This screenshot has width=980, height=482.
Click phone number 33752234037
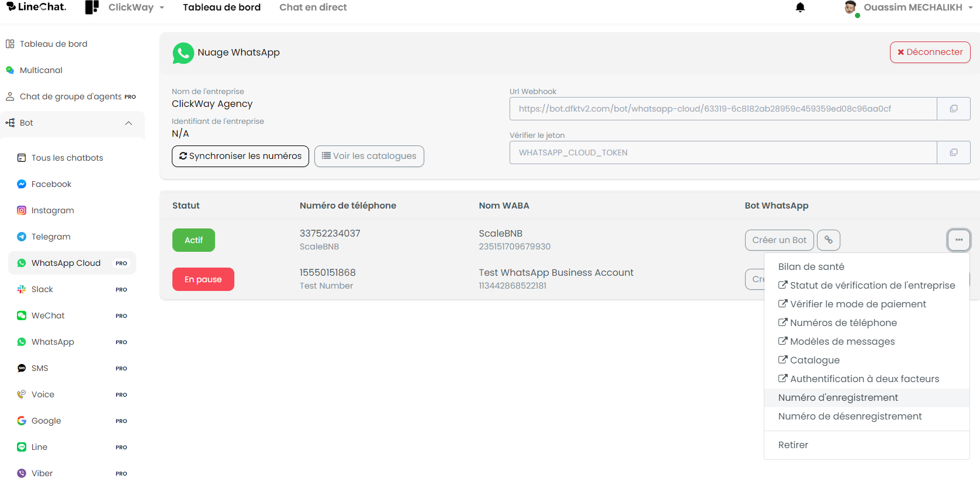click(330, 233)
